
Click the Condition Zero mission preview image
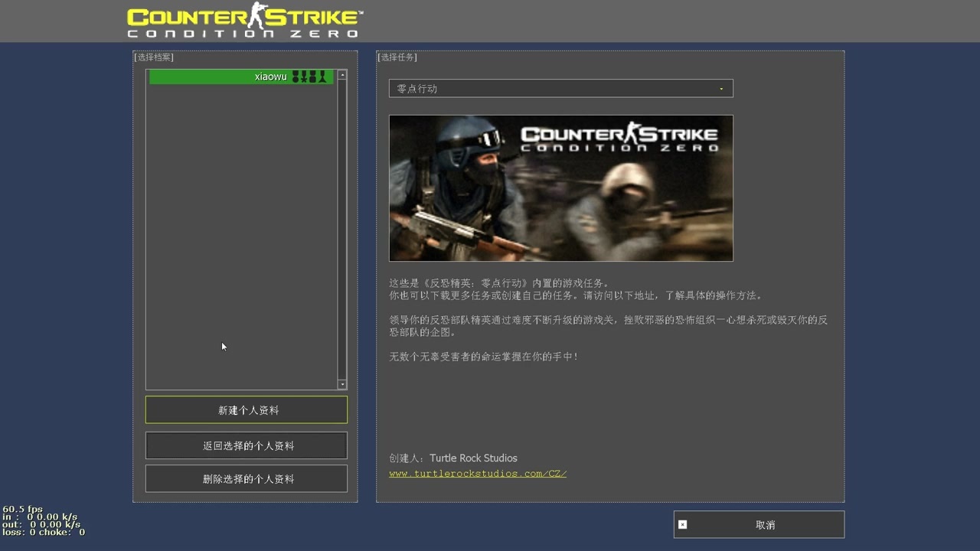561,188
